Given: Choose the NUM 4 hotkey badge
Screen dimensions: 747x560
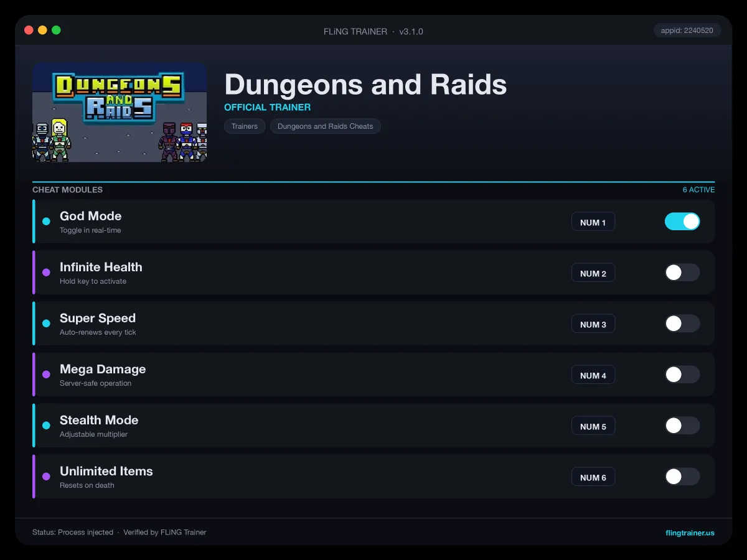Looking at the screenshot, I should point(593,375).
